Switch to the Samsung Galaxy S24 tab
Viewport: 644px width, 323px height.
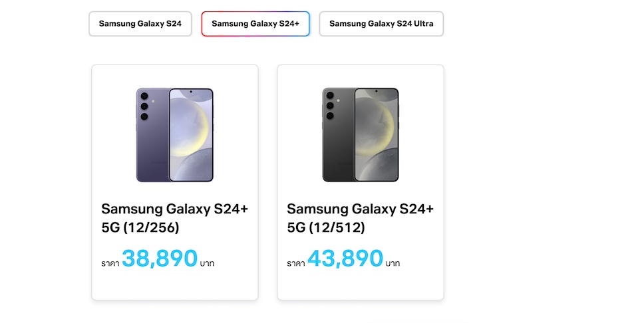[140, 24]
